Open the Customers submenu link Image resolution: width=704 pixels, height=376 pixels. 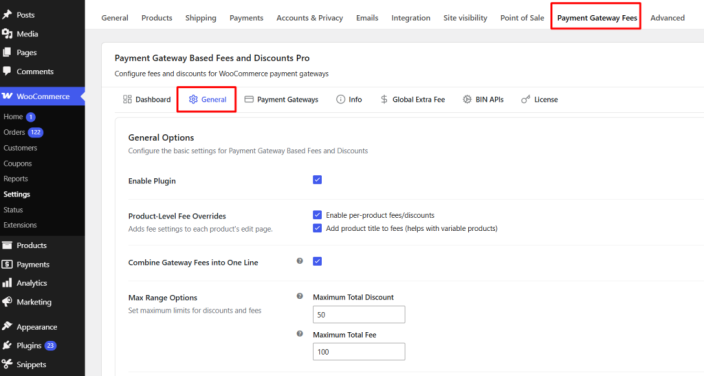pyautogui.click(x=20, y=148)
